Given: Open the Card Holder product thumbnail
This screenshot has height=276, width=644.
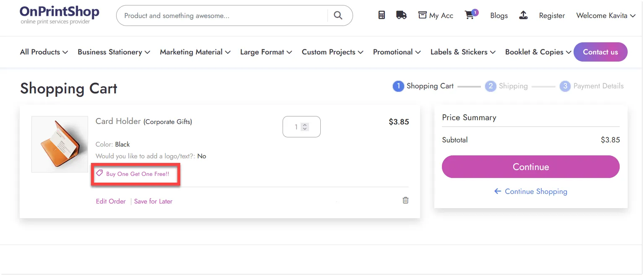Looking at the screenshot, I should tap(60, 144).
